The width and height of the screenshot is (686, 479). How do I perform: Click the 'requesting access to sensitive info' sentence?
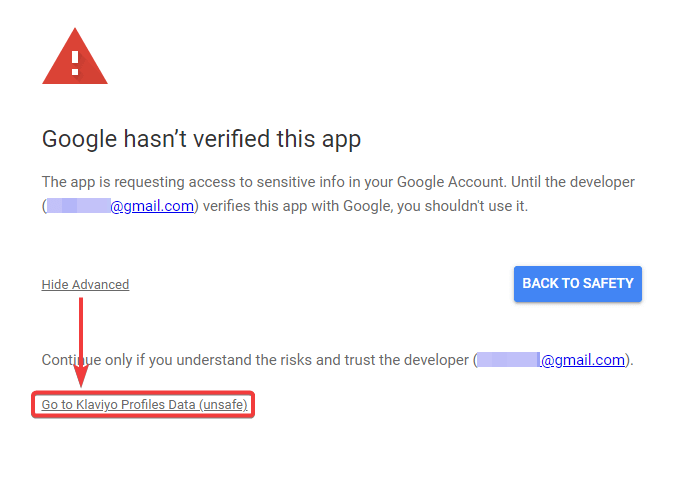338,182
